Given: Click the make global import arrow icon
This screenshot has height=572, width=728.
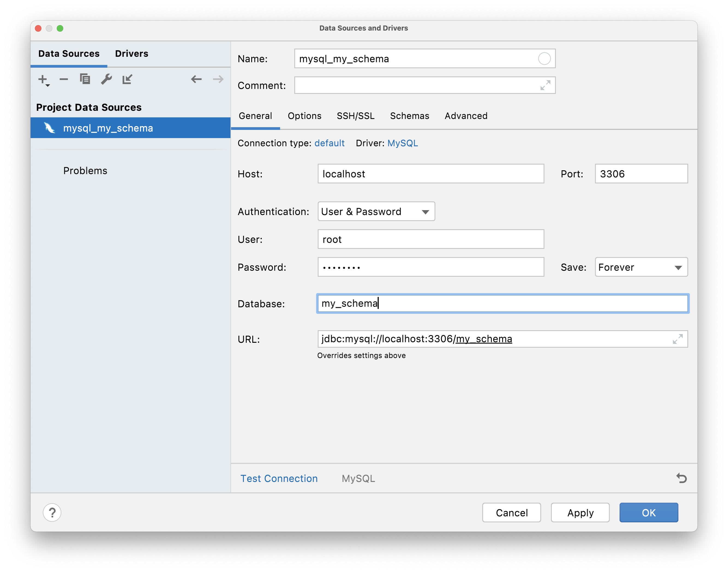Looking at the screenshot, I should pyautogui.click(x=127, y=79).
